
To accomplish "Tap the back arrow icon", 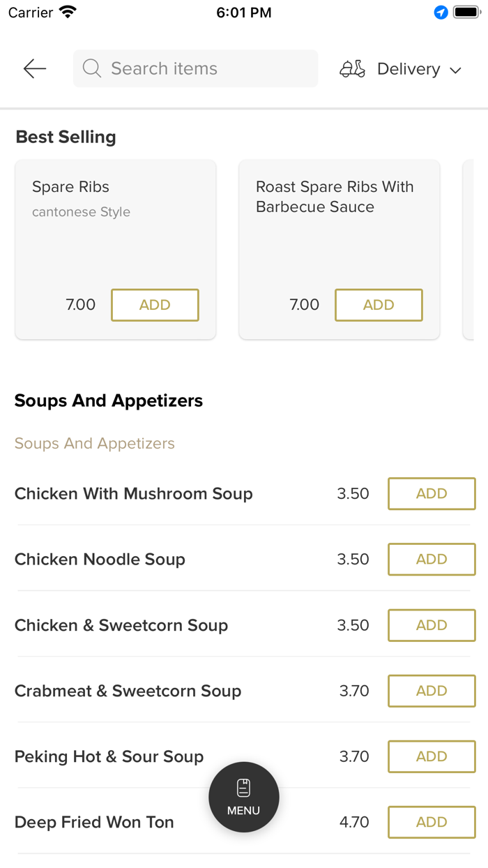I will tap(34, 68).
